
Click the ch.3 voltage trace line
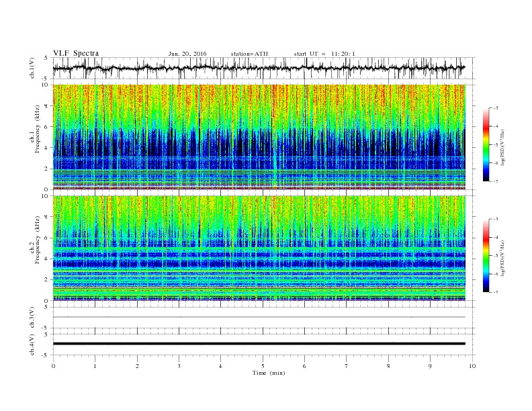pos(259,317)
